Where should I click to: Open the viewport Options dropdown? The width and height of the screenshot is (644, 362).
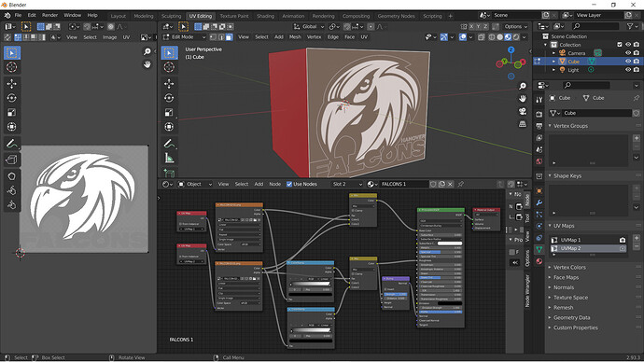(x=516, y=27)
